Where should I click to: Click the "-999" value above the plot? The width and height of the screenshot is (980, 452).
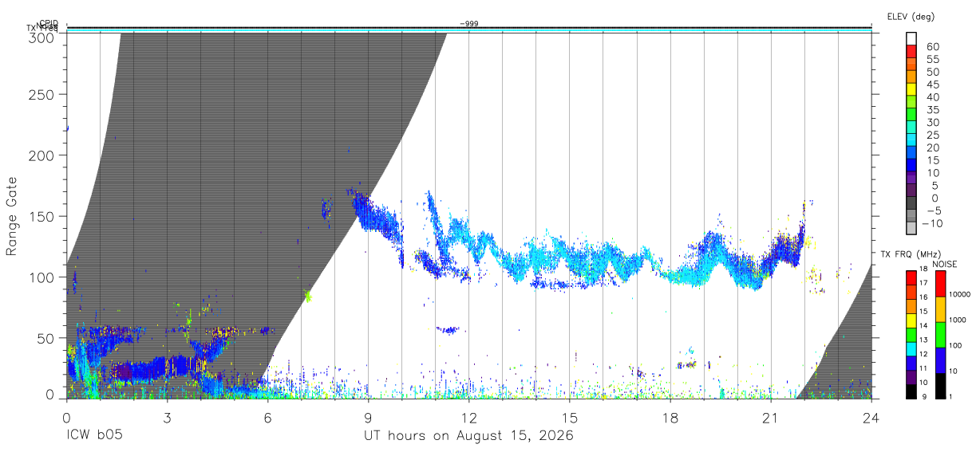[469, 24]
